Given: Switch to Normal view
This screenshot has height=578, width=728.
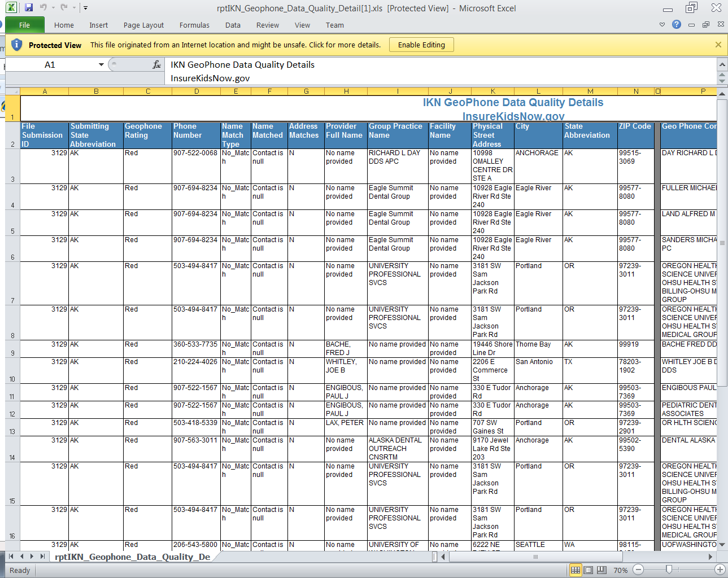Looking at the screenshot, I should point(576,570).
